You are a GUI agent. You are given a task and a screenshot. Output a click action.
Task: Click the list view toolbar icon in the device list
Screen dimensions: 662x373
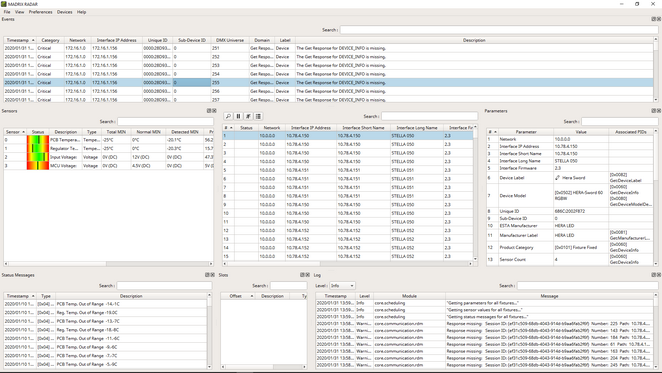point(258,116)
